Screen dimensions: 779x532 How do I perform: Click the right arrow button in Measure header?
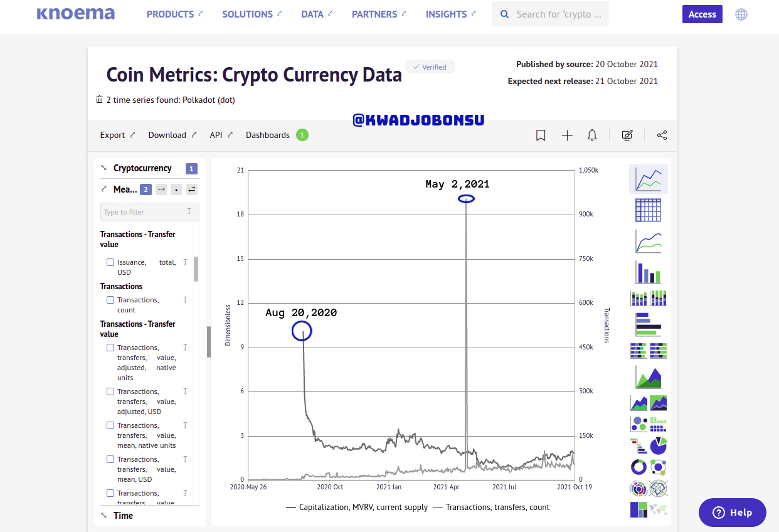pos(161,189)
